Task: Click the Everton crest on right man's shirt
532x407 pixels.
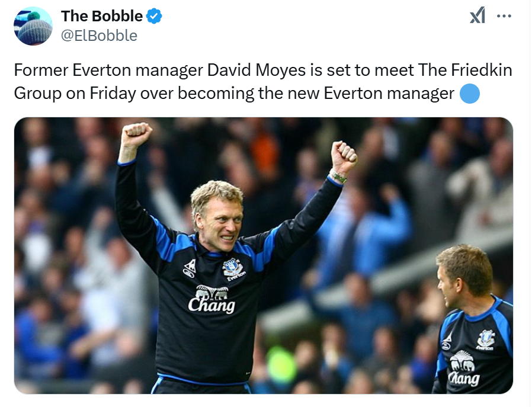Action: click(x=486, y=339)
